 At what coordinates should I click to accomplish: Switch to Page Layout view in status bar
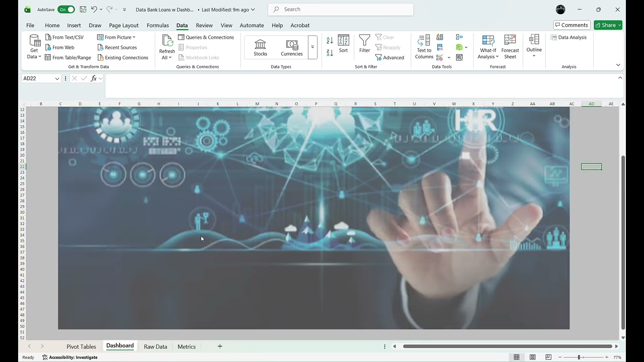tap(532, 357)
